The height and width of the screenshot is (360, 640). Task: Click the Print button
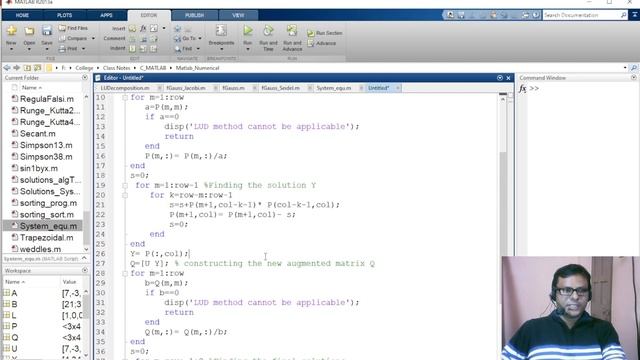pyautogui.click(x=69, y=49)
